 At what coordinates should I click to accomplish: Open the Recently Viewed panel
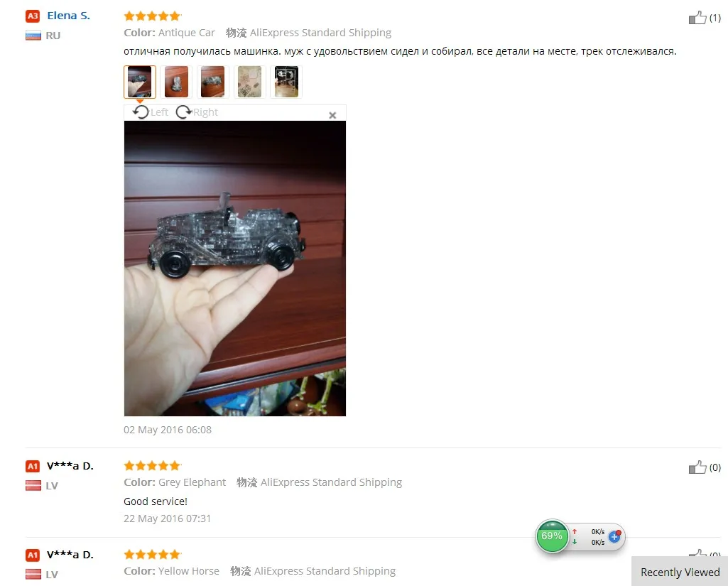point(680,572)
